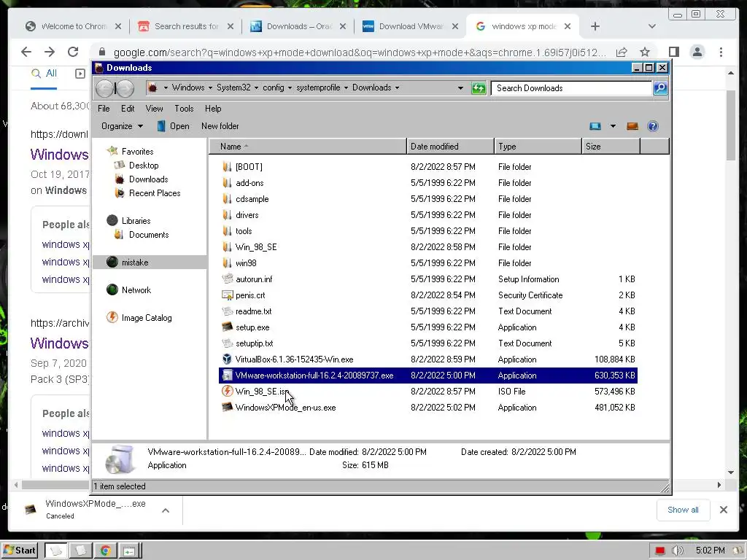Viewport: 747px width, 560px height.
Task: Select the autorun.inf file icon
Action: (x=228, y=279)
